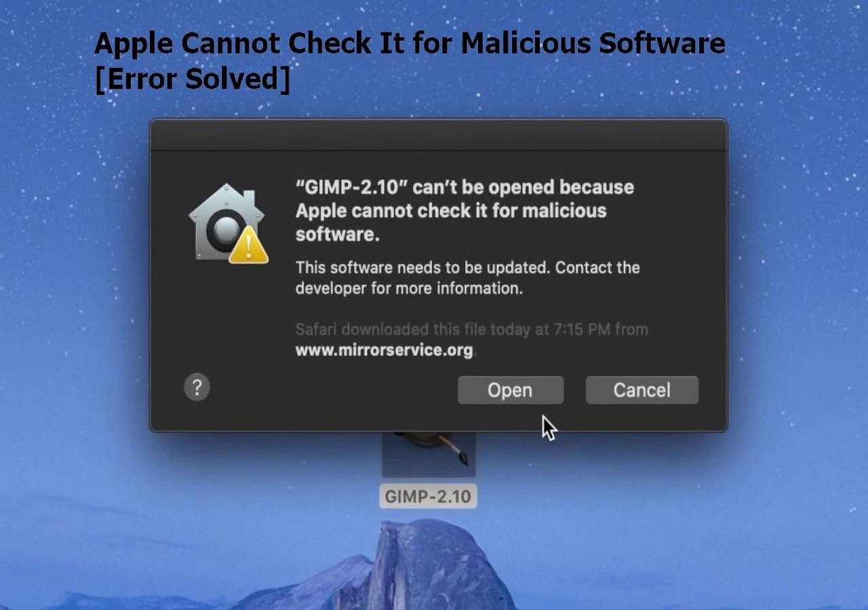Click the dark title bar of the alert dialog

point(438,135)
